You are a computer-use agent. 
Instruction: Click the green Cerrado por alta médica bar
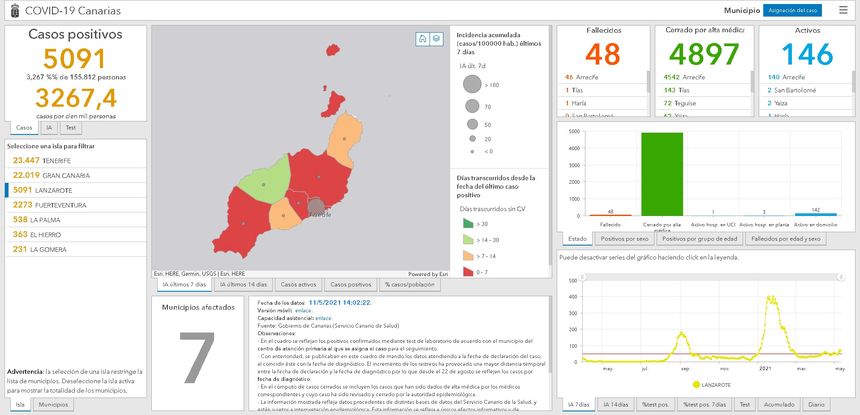pyautogui.click(x=661, y=174)
